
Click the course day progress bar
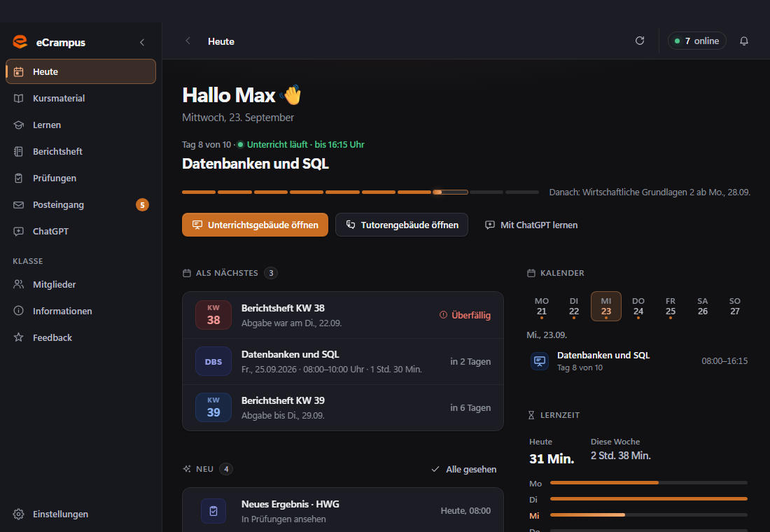(x=360, y=192)
